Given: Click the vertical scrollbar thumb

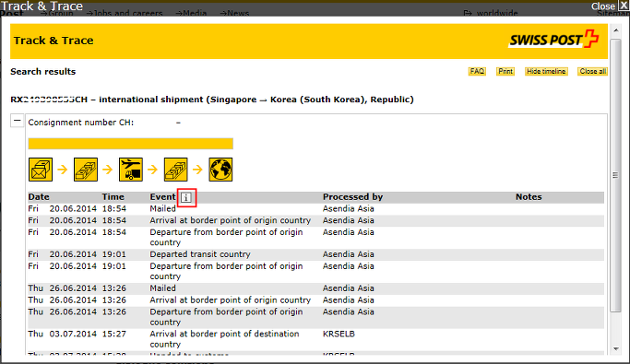Looking at the screenshot, I should click(615, 175).
